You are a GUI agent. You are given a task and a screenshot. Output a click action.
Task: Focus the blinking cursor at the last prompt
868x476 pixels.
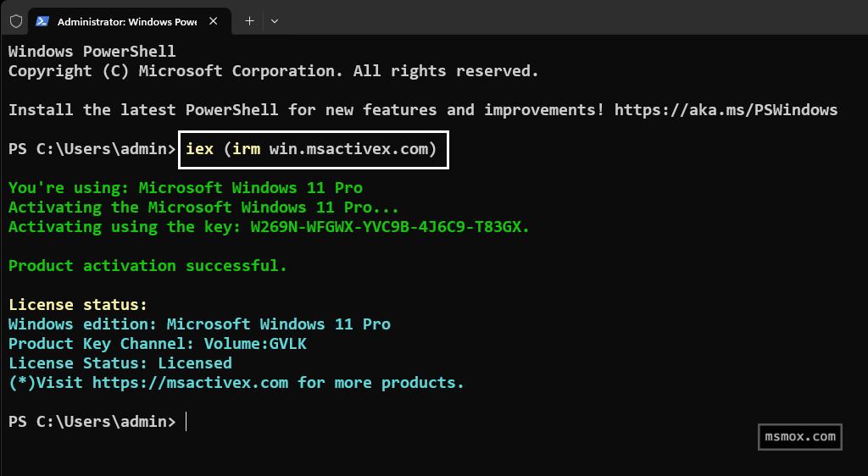coord(186,422)
